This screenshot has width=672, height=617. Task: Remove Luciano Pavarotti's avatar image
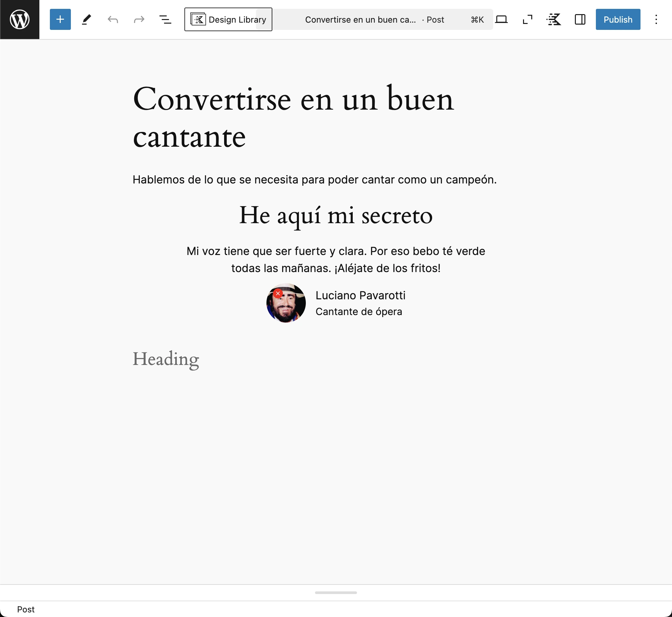coord(278,293)
